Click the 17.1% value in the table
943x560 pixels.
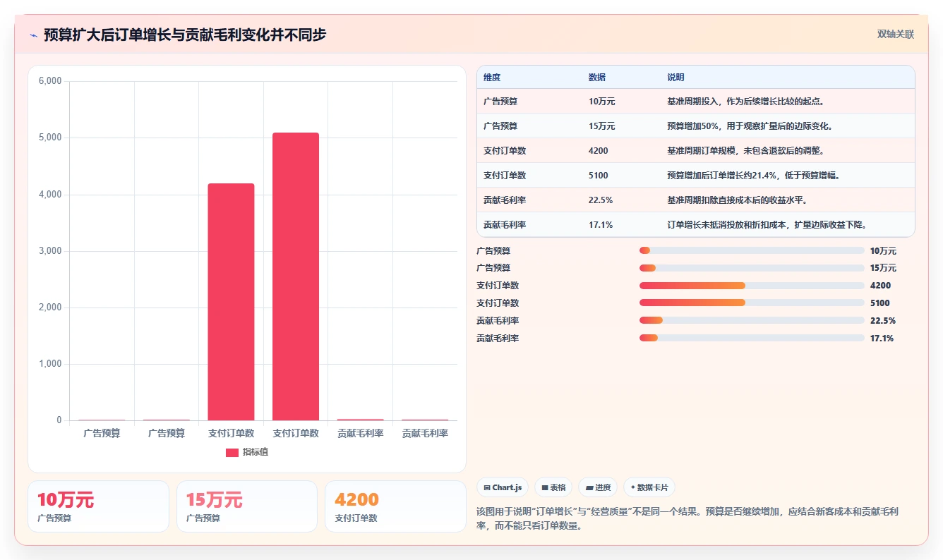tap(601, 225)
